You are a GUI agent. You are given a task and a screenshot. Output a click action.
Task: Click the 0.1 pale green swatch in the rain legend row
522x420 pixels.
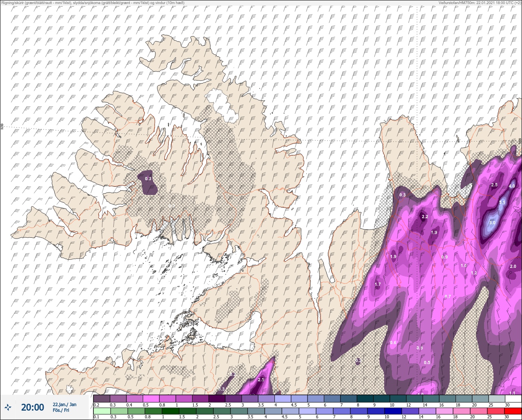[x=102, y=411]
